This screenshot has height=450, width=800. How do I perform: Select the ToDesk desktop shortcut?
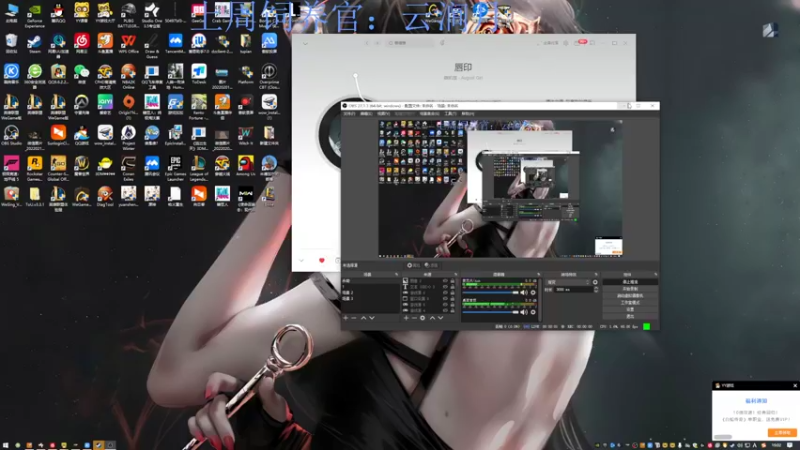199,74
